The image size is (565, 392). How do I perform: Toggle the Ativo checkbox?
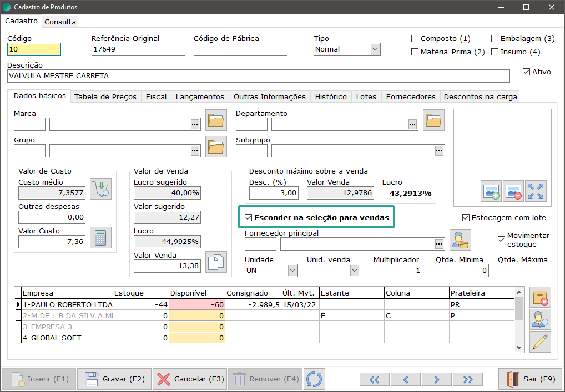[x=527, y=72]
